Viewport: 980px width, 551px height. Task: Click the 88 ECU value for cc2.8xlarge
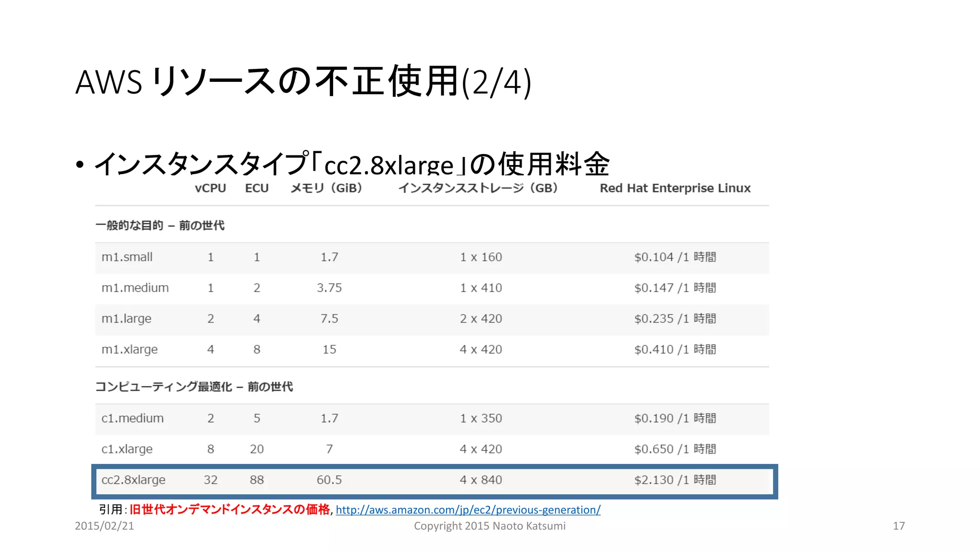(x=257, y=480)
